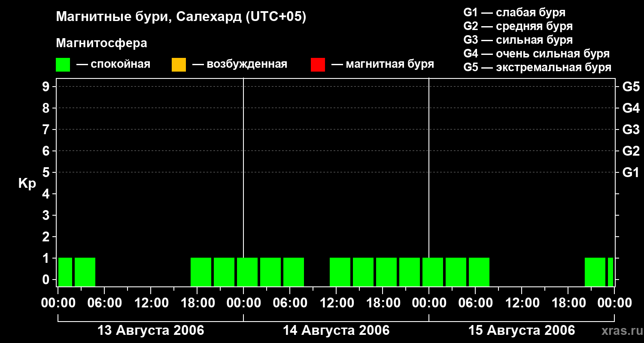The width and height of the screenshot is (644, 343).
Task: Click the orange 'возбужденная' legend swatch
Action: (x=179, y=65)
